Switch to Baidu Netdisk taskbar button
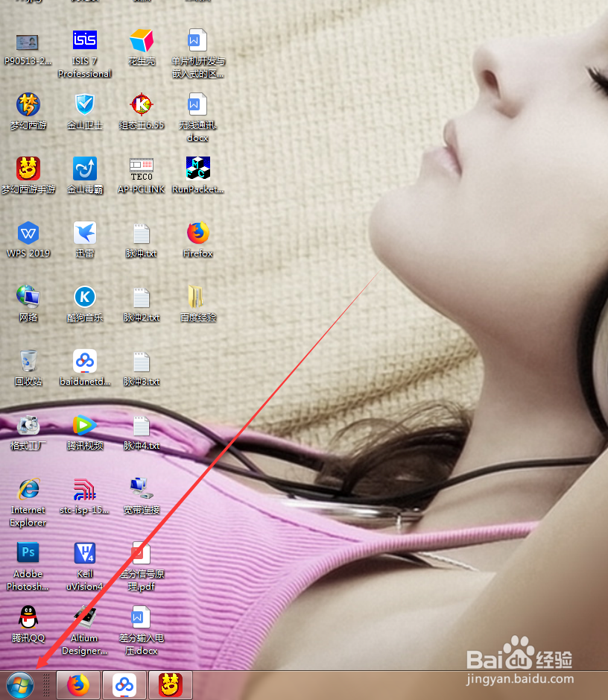Viewport: 608px width, 700px height. (124, 685)
